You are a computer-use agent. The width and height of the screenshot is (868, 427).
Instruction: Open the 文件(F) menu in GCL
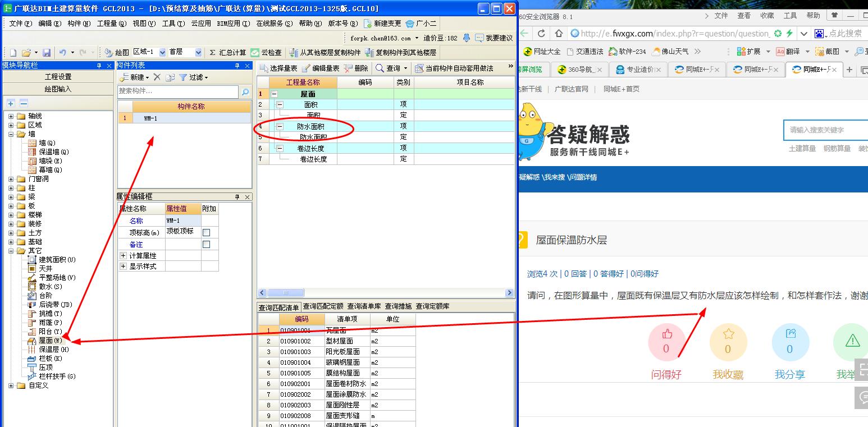(20, 24)
